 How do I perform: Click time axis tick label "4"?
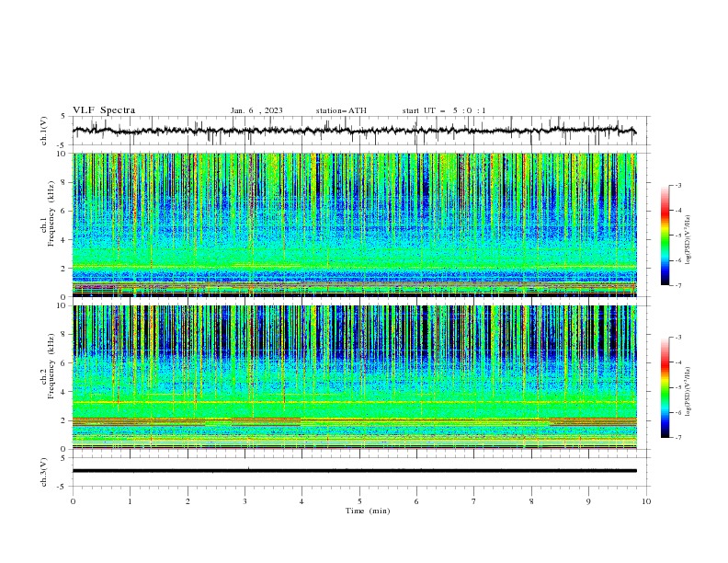(x=301, y=501)
